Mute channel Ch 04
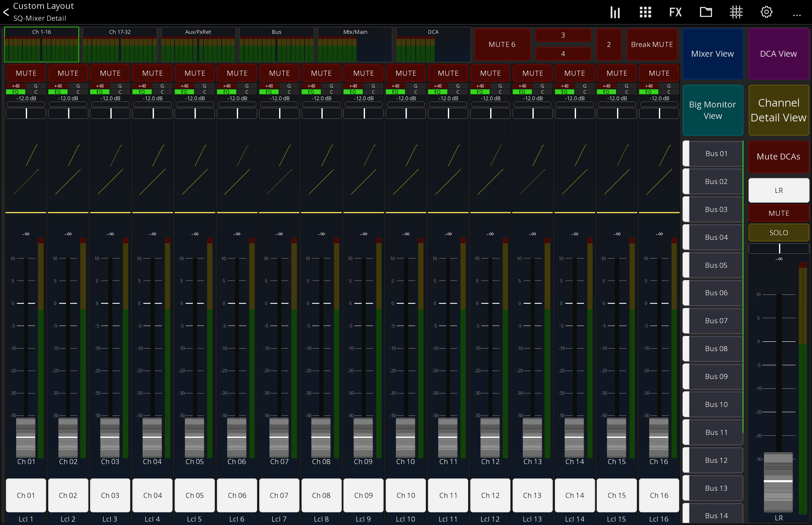 (153, 73)
